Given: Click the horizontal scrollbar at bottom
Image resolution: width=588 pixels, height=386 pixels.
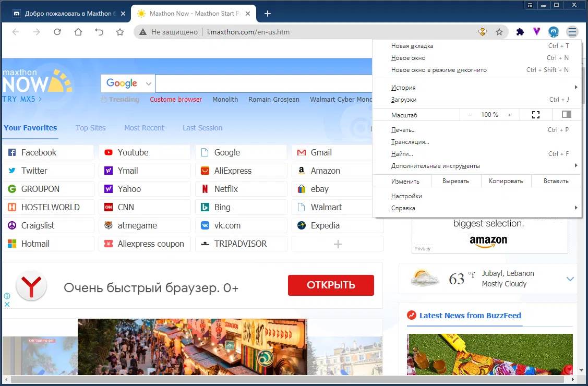Looking at the screenshot, I should pos(289,380).
